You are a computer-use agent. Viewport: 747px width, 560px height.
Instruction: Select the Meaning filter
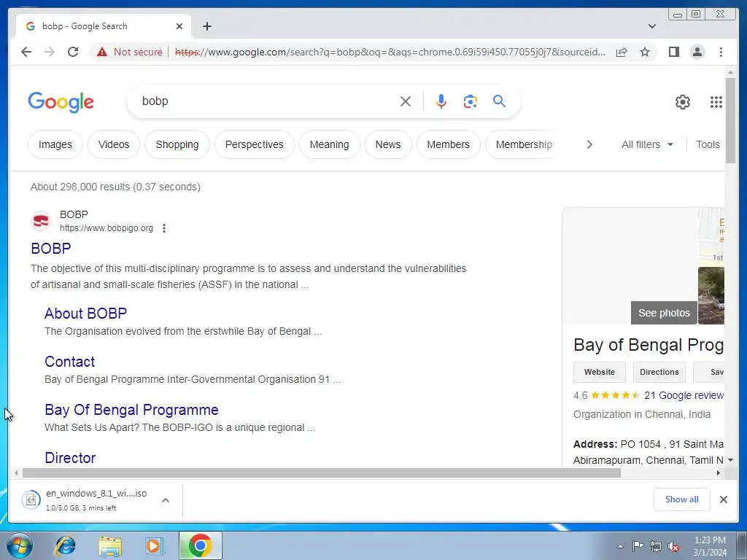click(x=329, y=144)
